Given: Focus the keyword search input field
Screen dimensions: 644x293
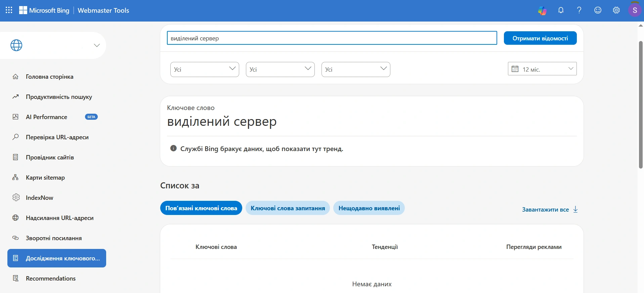Looking at the screenshot, I should point(332,38).
